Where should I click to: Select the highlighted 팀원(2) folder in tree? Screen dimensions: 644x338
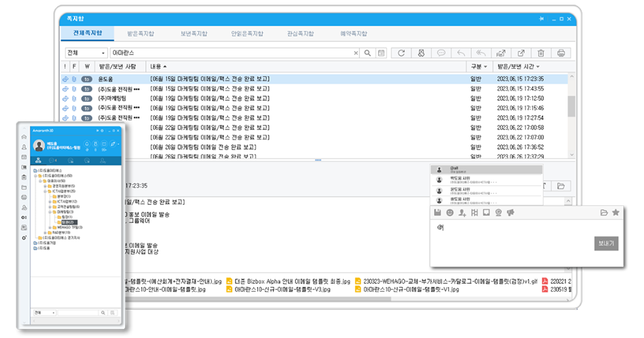pos(68,222)
